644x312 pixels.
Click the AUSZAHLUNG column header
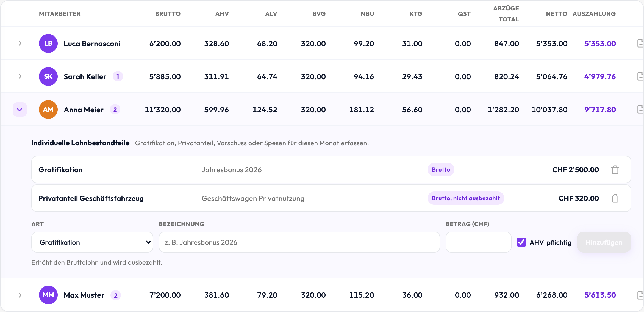click(594, 14)
